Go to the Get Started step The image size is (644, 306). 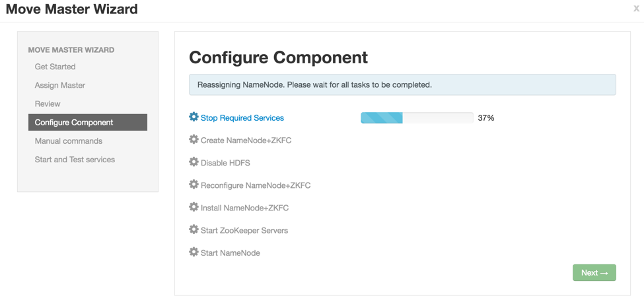[x=55, y=67]
